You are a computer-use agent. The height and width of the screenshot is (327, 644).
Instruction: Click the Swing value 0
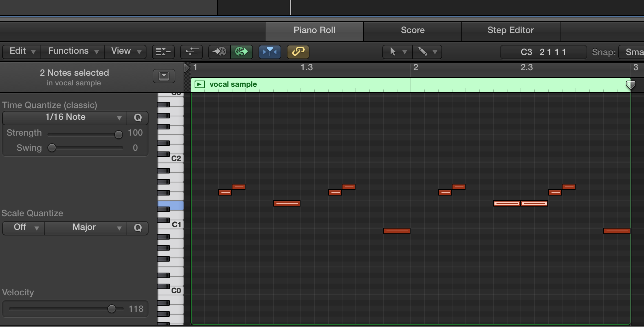(x=135, y=148)
